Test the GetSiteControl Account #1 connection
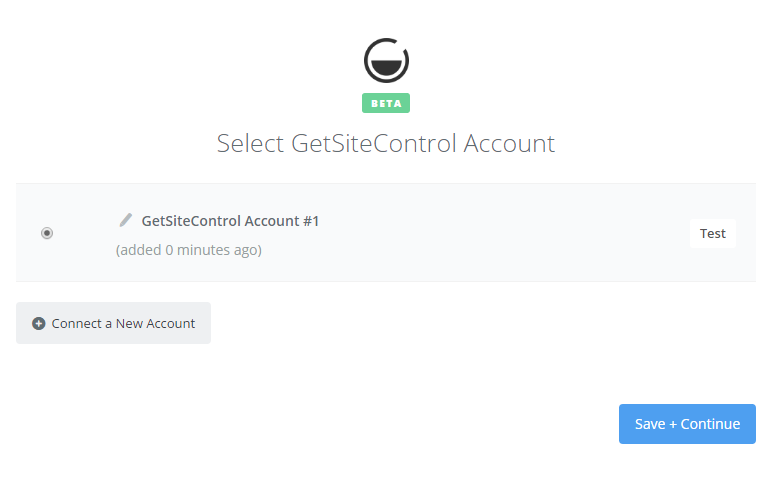 [x=712, y=233]
